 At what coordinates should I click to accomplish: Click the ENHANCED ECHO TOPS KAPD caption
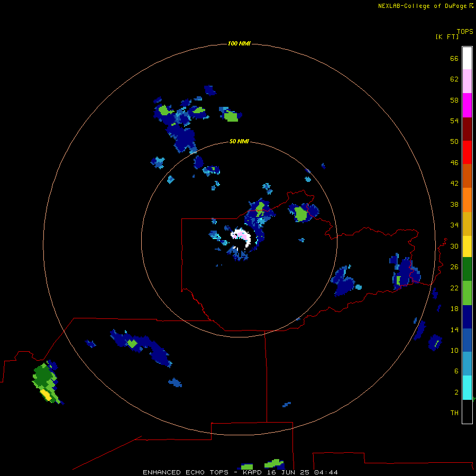click(x=240, y=472)
